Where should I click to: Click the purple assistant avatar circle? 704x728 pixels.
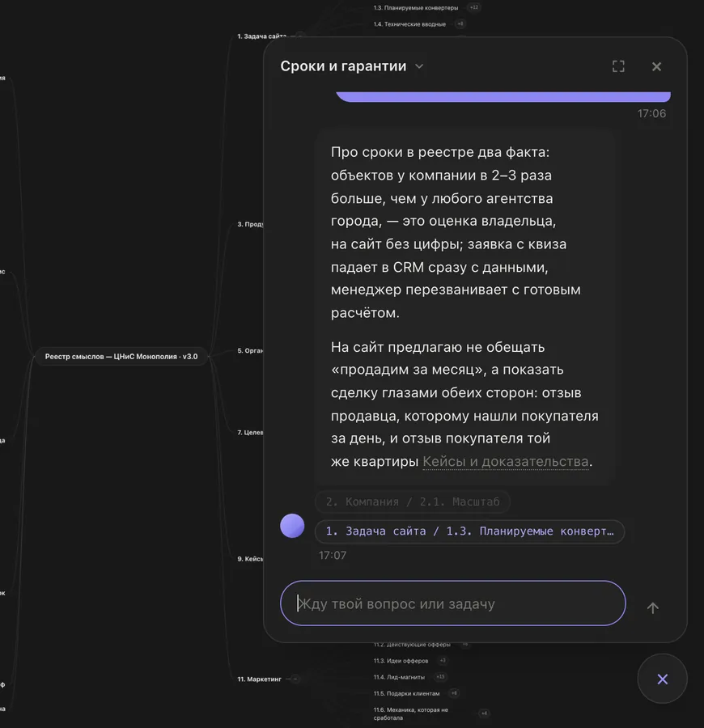click(292, 526)
